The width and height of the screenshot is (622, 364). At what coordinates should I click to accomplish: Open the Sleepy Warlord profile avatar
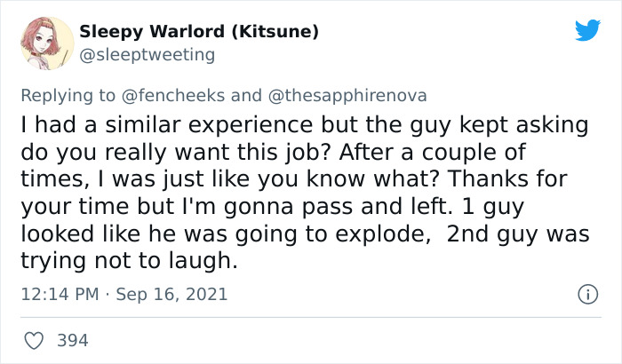47,44
